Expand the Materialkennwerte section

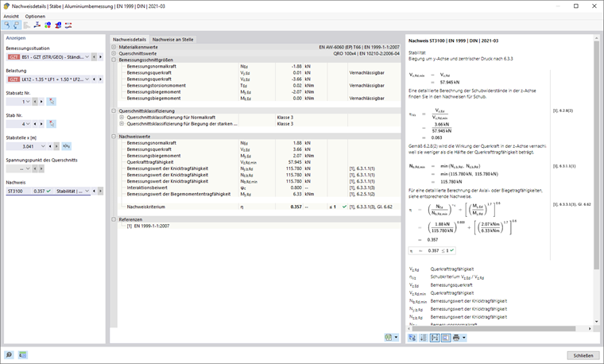(x=114, y=47)
